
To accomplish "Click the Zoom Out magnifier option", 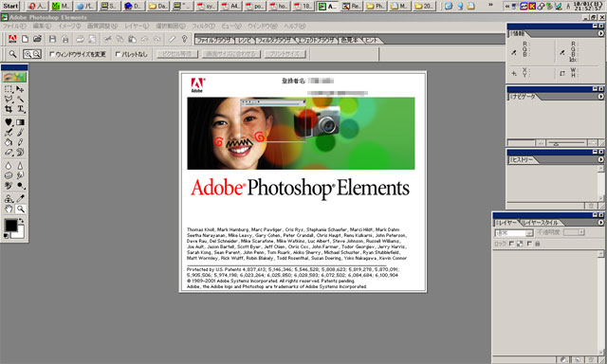I will click(37, 54).
